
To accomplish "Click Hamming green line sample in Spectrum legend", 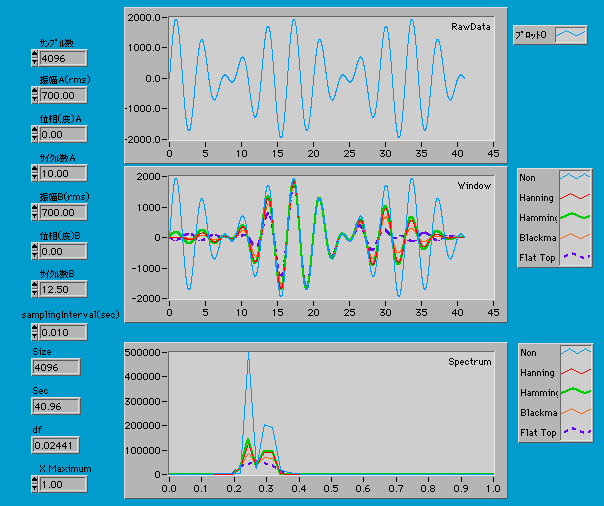I will (x=576, y=393).
